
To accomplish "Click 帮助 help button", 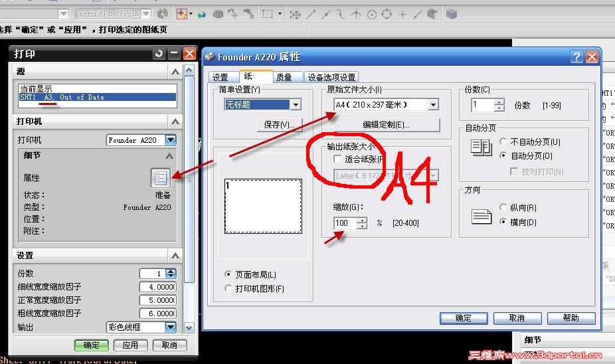I will [x=571, y=318].
